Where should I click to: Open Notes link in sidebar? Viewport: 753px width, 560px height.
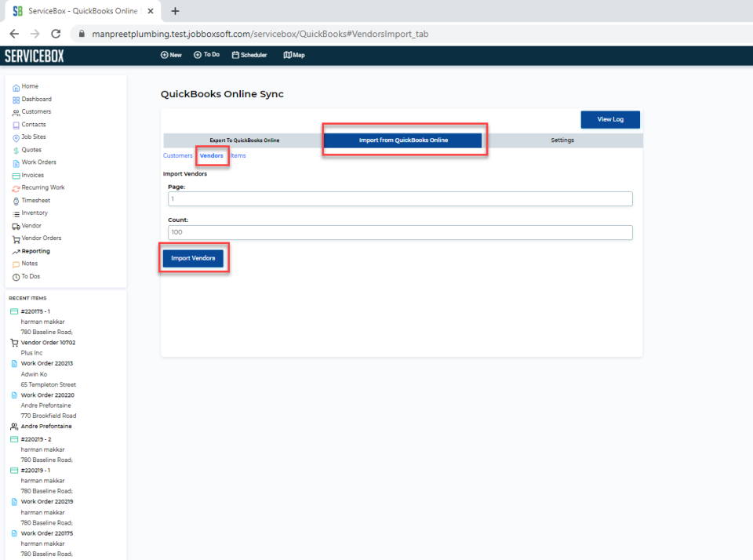pos(29,264)
